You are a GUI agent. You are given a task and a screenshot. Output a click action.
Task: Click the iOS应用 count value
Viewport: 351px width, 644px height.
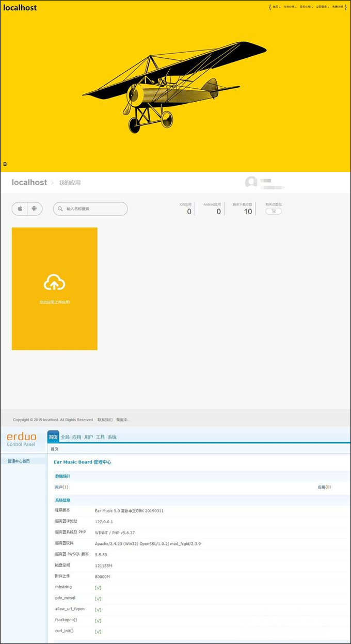point(189,212)
